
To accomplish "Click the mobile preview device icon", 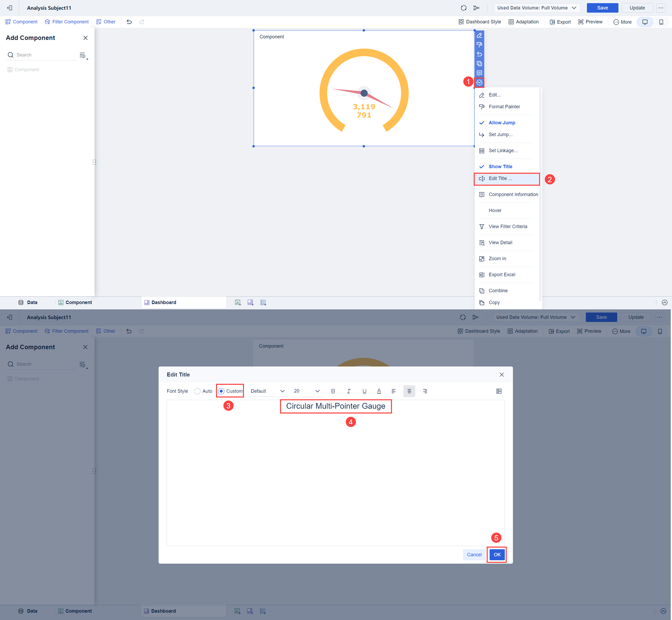I will [x=661, y=22].
